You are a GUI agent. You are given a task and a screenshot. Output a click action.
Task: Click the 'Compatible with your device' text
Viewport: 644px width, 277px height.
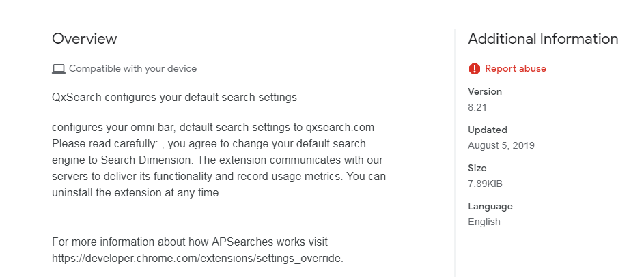tap(132, 68)
